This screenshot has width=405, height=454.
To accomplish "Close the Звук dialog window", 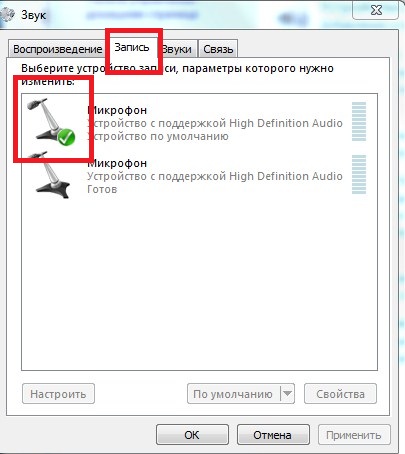I will pyautogui.click(x=376, y=11).
